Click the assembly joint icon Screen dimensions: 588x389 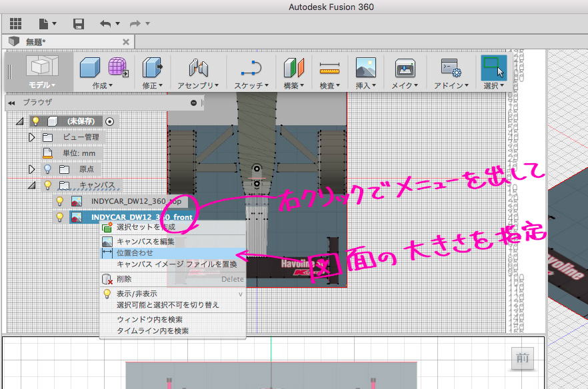tap(199, 68)
